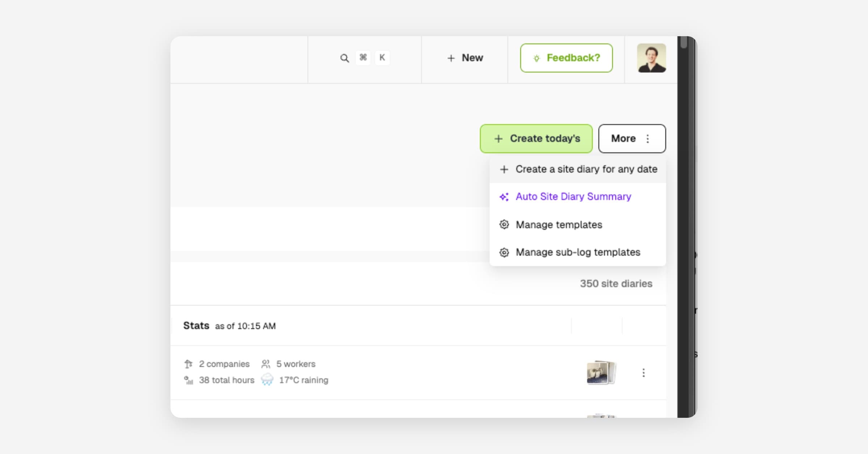The height and width of the screenshot is (454, 868).
Task: Open the diary row three-dot options menu
Action: [x=643, y=373]
